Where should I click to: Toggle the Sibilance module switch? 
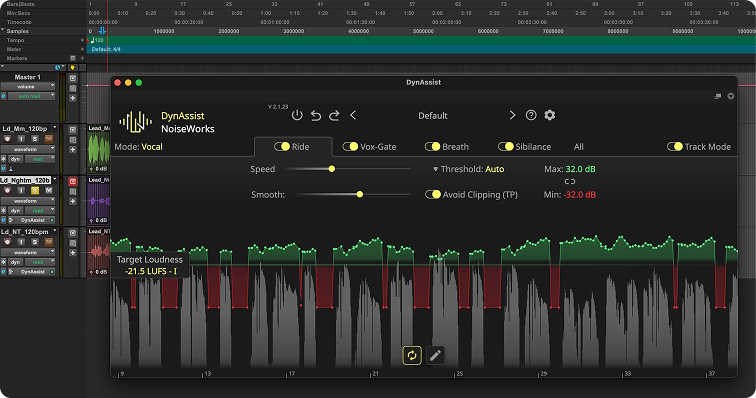click(506, 147)
